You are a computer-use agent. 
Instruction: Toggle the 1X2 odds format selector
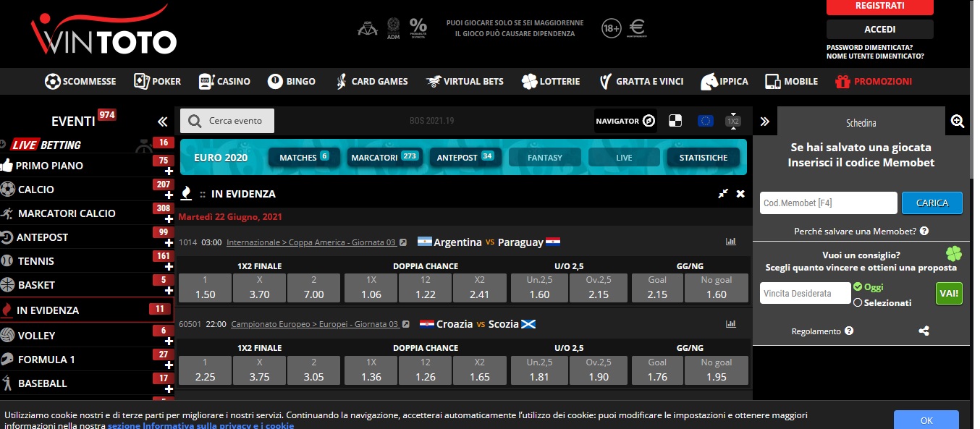point(733,120)
